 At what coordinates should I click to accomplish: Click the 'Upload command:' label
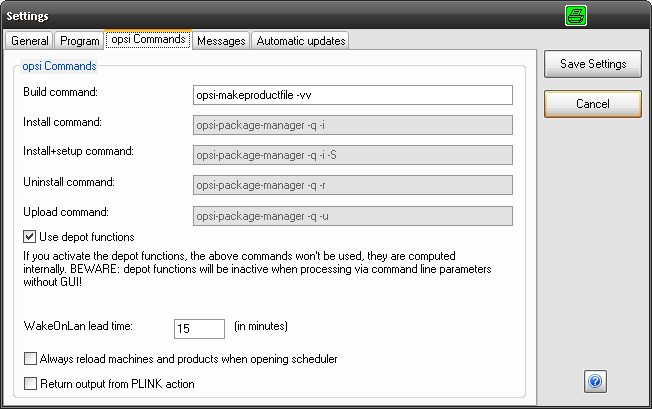click(x=66, y=212)
